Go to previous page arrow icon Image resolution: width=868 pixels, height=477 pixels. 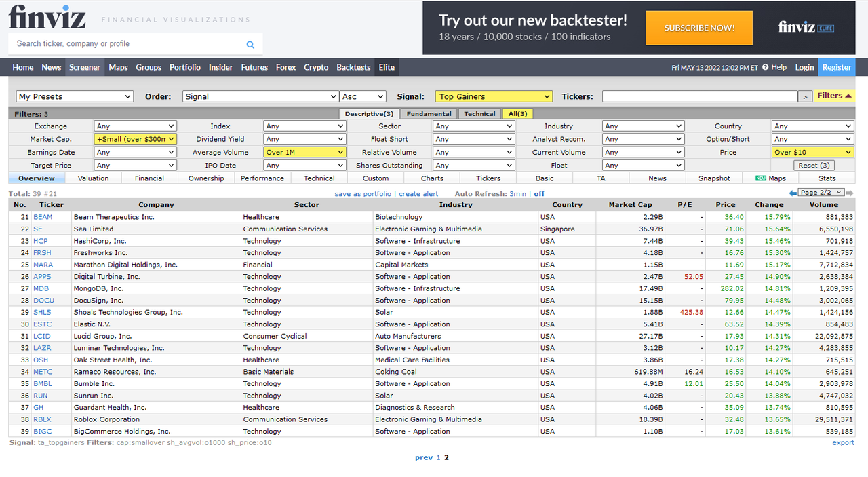(x=793, y=193)
